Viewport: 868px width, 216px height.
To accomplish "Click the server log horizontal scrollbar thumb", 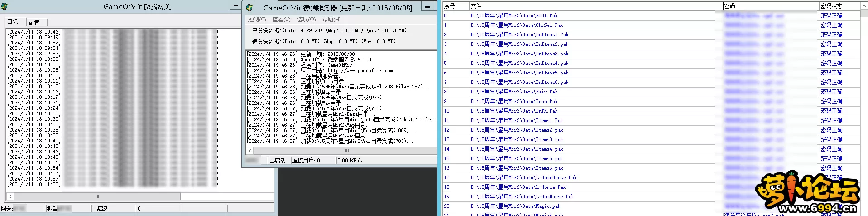I will (x=346, y=151).
